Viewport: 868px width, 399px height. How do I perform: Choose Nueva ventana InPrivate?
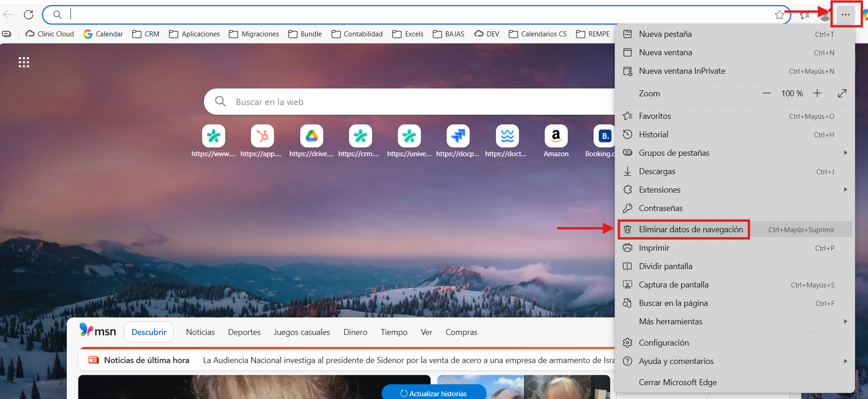(682, 71)
